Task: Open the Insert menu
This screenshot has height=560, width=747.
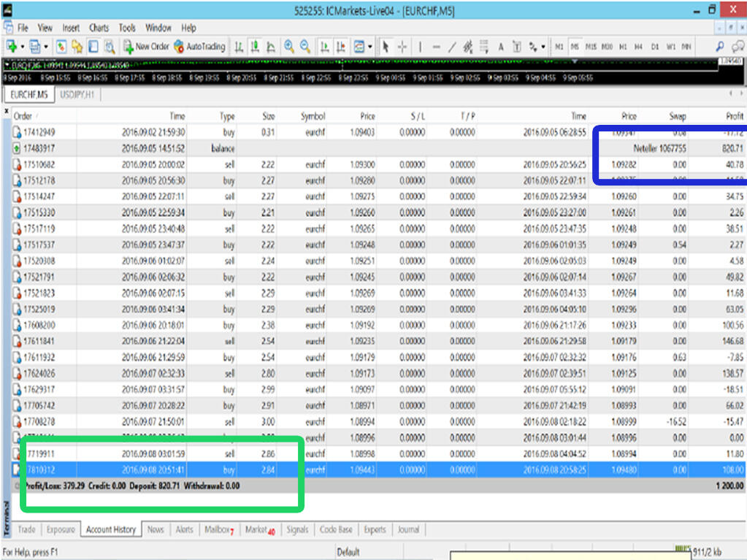Action: coord(71,28)
